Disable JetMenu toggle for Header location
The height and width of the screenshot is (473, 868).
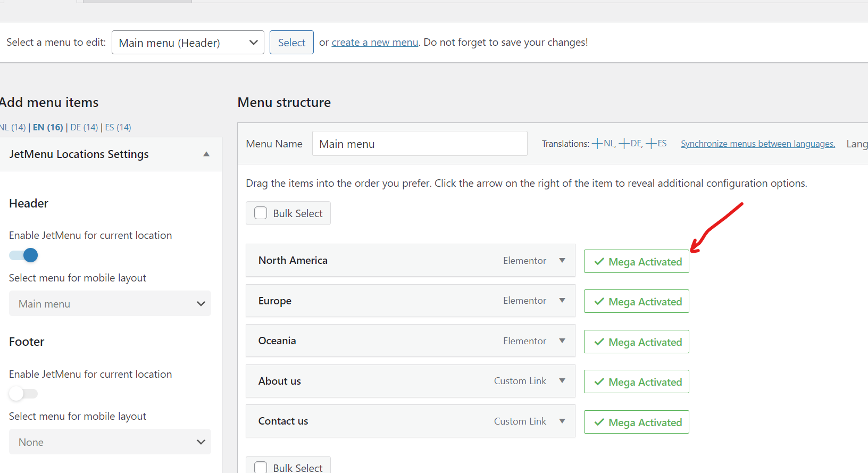point(24,255)
